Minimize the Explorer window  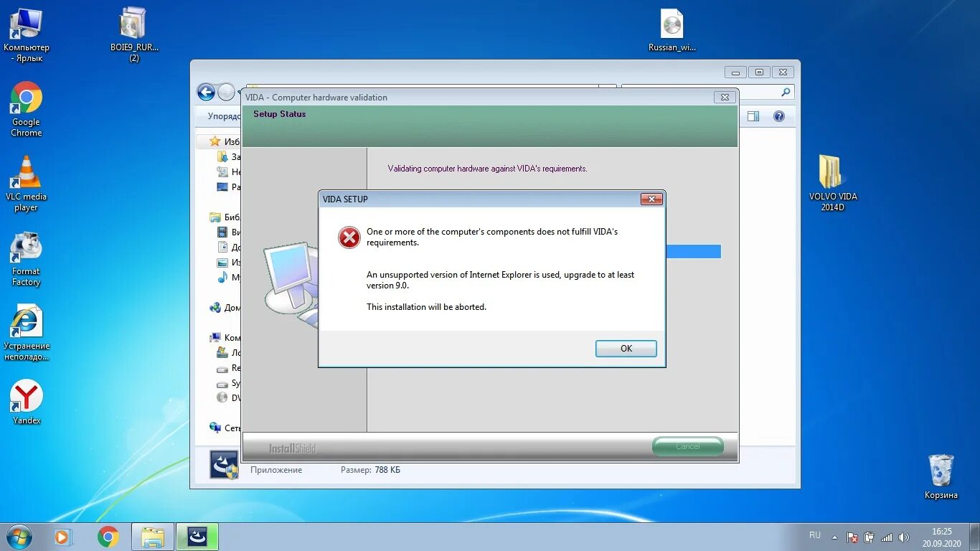coord(735,72)
